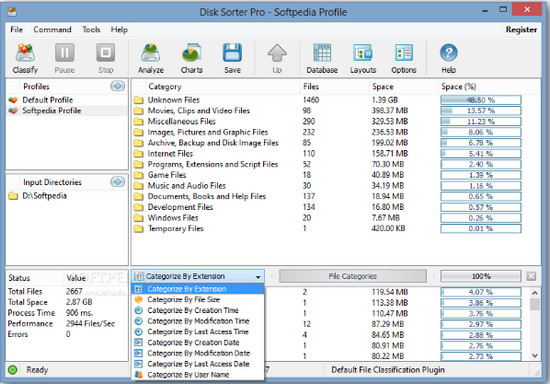Select Documents, Books and Help Files row

pyautogui.click(x=328, y=196)
